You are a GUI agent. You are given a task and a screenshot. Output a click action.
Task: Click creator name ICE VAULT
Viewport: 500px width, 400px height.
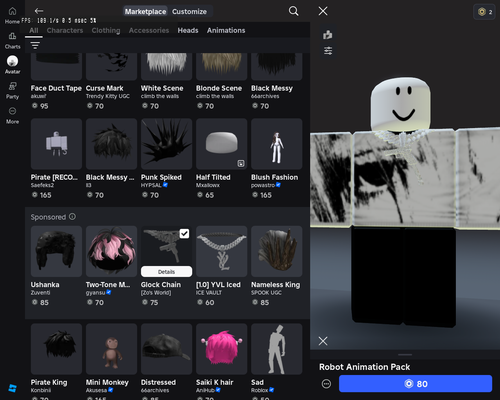click(209, 292)
